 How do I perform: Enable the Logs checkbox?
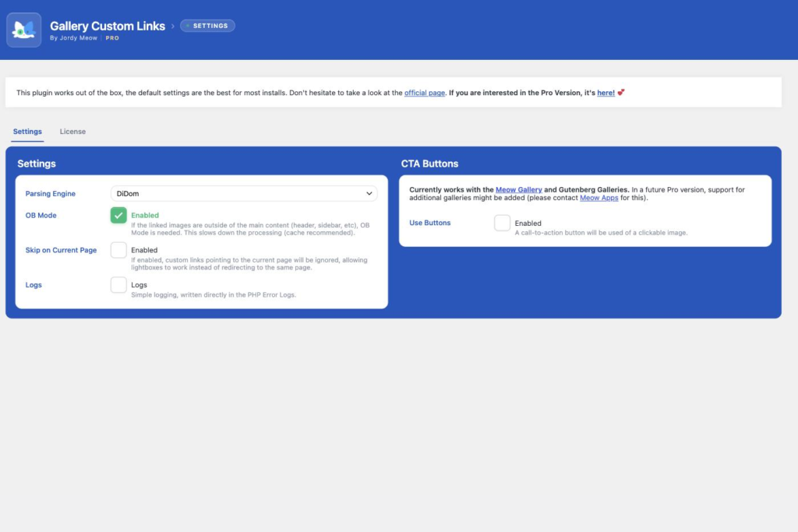coord(118,285)
